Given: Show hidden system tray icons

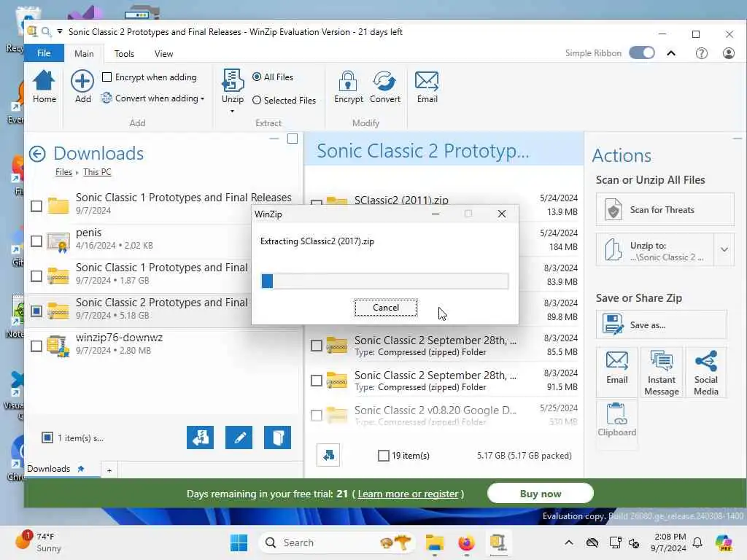Looking at the screenshot, I should pos(569,542).
